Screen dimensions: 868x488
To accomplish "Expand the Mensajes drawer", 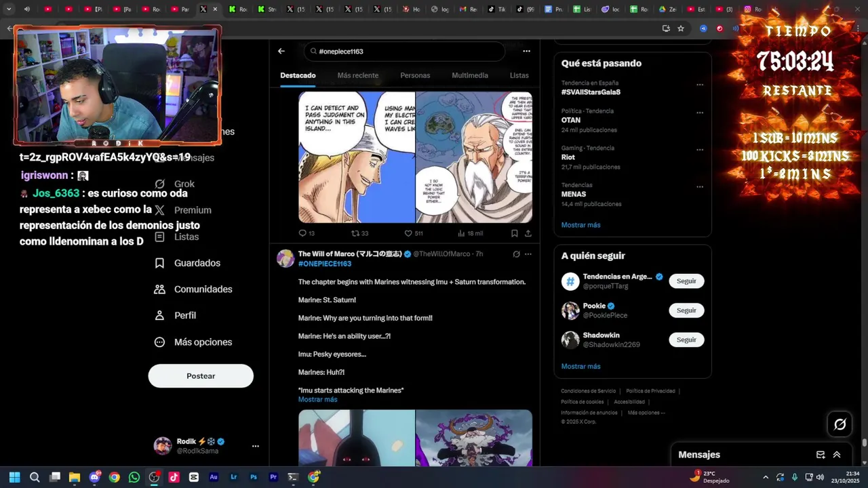I will pos(837,455).
